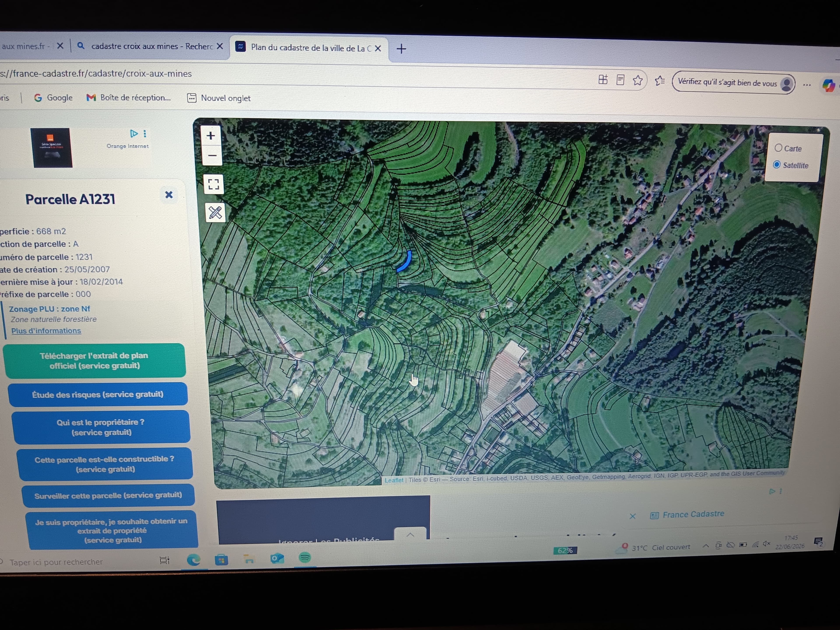
Task: Open the split screen browser icon
Action: pos(603,79)
